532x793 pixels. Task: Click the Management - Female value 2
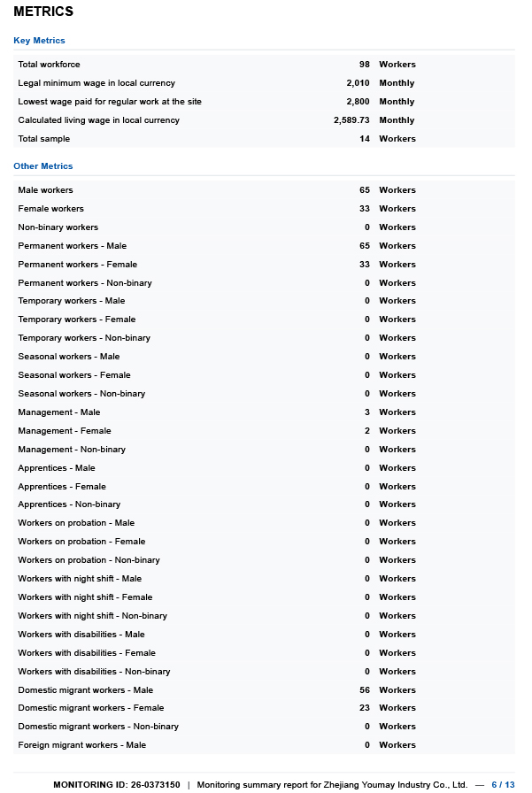(366, 431)
